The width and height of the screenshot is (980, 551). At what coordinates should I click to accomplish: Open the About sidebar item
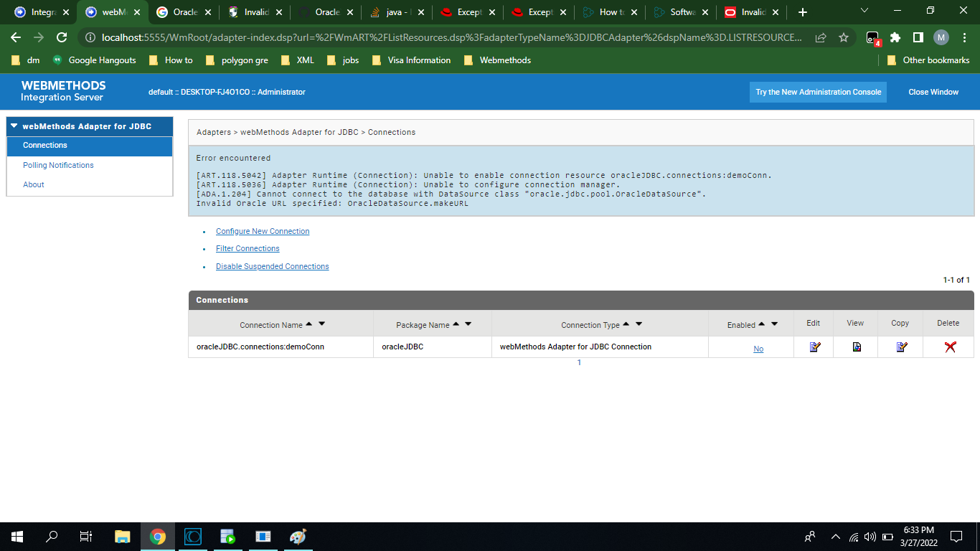tap(34, 184)
